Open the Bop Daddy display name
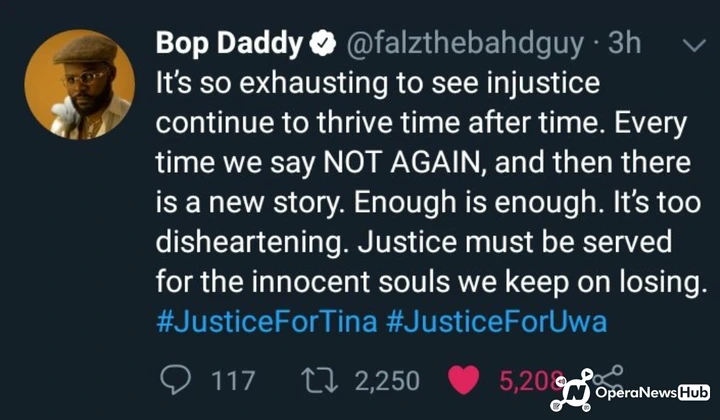The height and width of the screenshot is (420, 720). point(229,44)
